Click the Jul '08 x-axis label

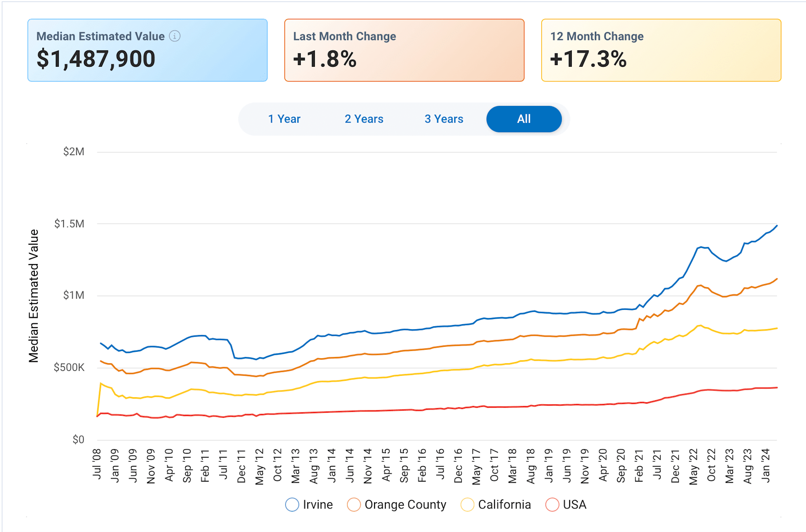click(x=97, y=464)
